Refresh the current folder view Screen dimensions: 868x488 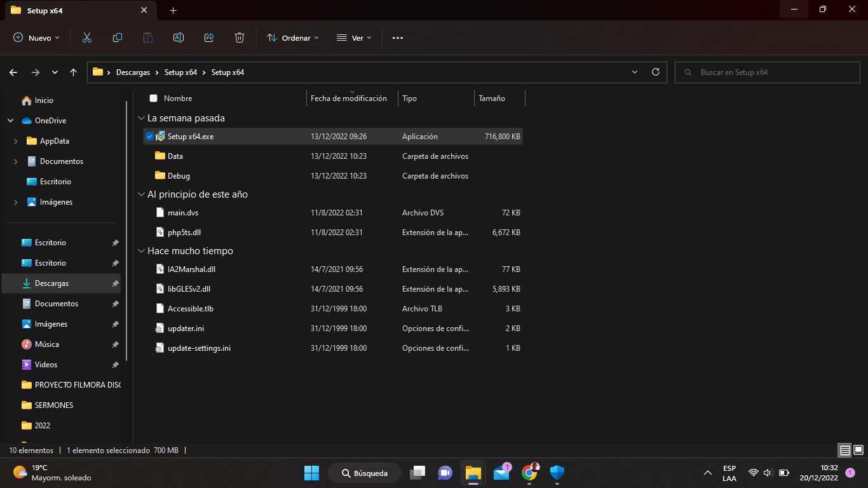point(656,72)
